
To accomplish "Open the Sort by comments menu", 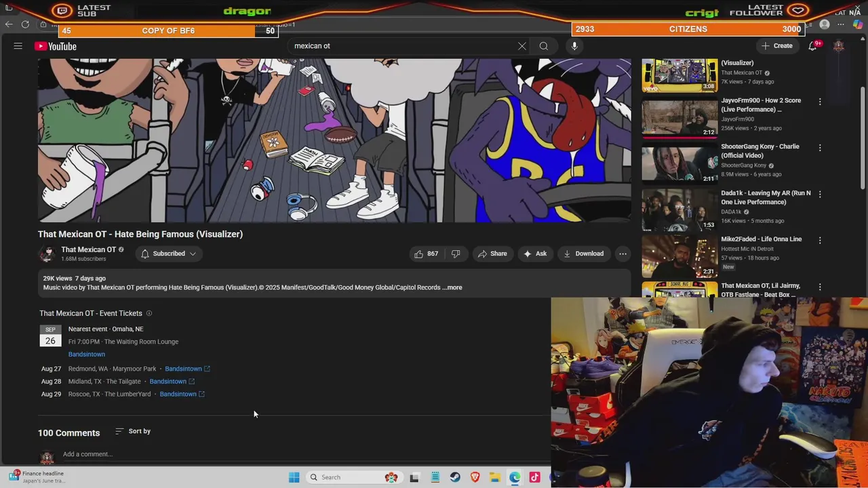I will tap(133, 431).
